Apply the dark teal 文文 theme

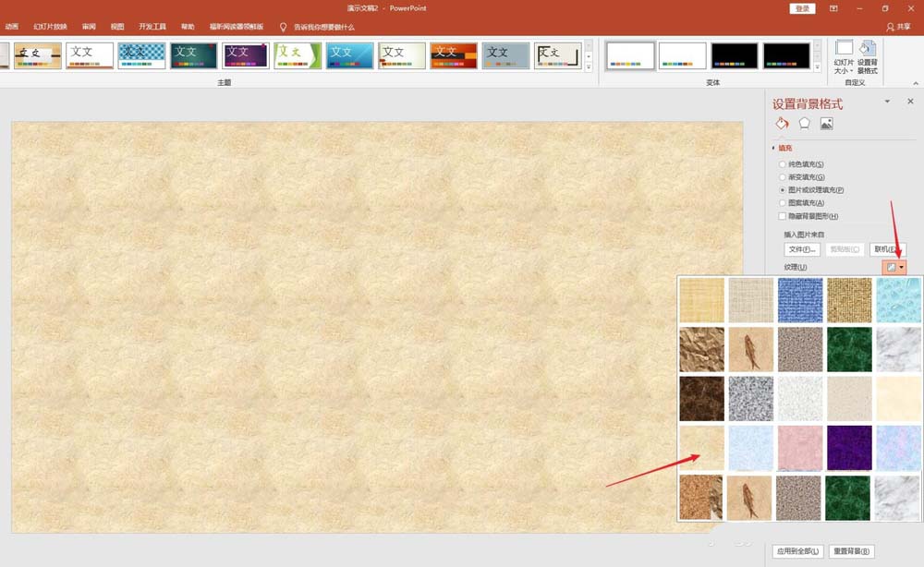click(x=193, y=56)
